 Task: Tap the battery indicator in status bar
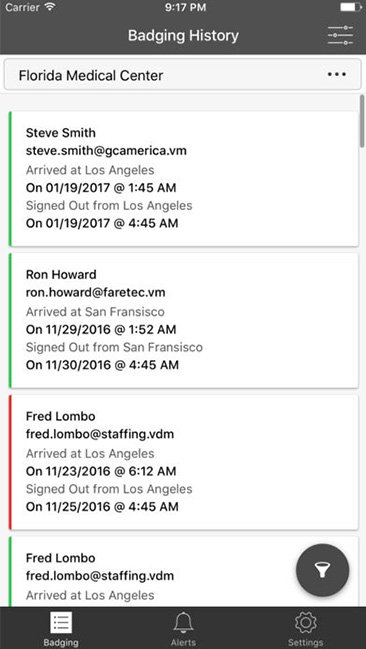(x=350, y=7)
